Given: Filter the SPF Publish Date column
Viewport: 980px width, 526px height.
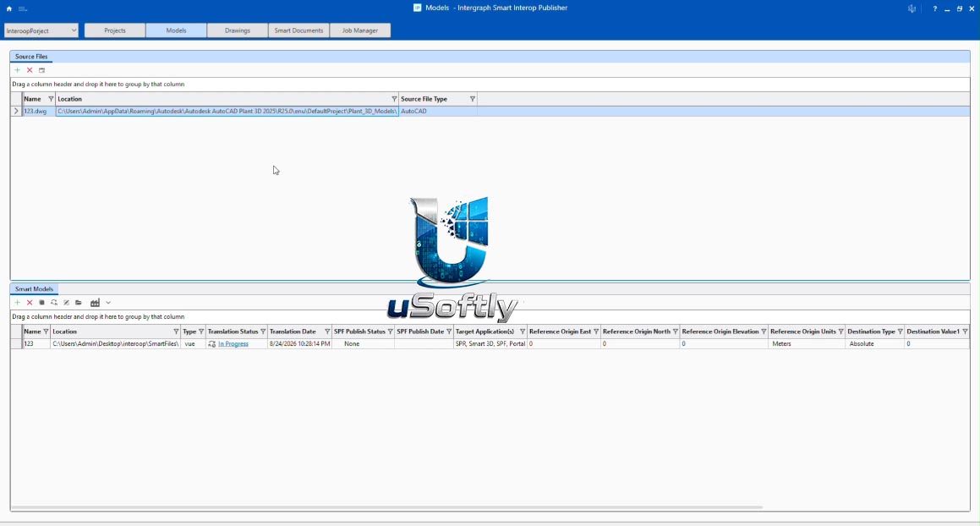Looking at the screenshot, I should pos(449,331).
